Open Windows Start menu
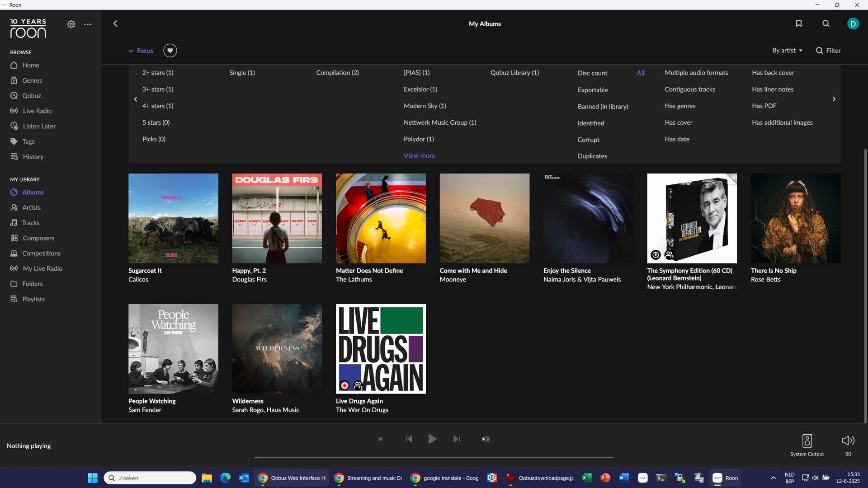This screenshot has height=488, width=868. (x=92, y=478)
